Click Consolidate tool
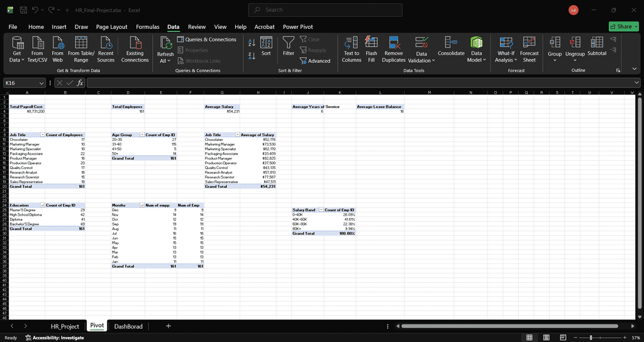644x342 pixels. pos(451,47)
